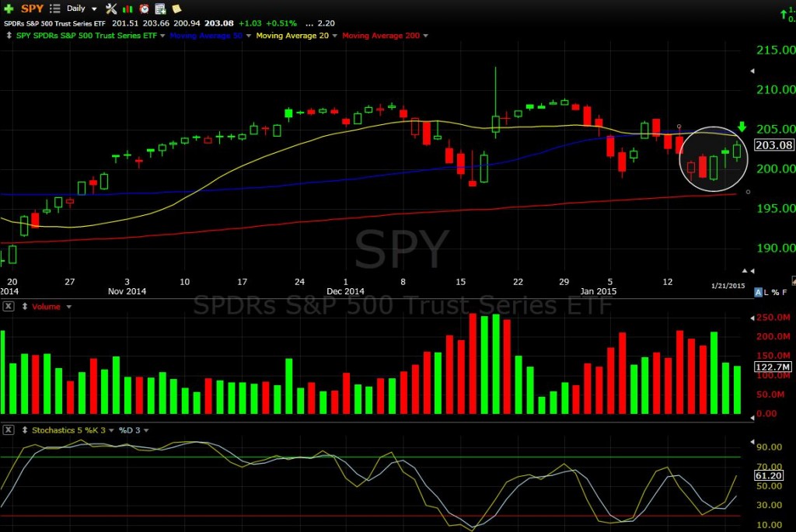Close the Volume pane with its X
The width and height of the screenshot is (796, 532).
coord(9,306)
